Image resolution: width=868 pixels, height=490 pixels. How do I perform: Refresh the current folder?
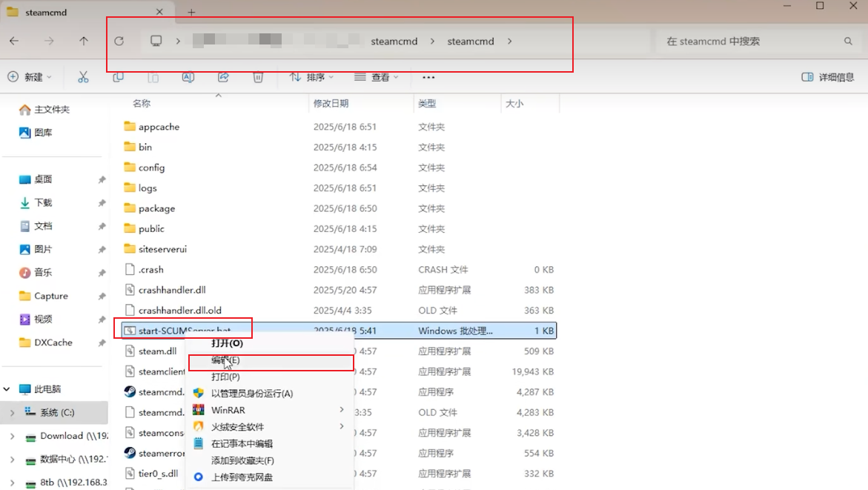[119, 41]
